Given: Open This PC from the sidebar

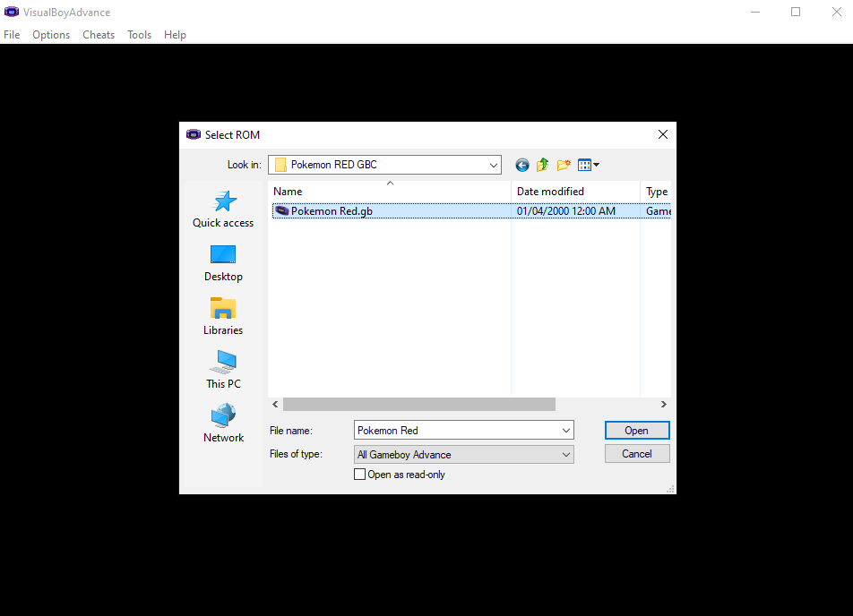Looking at the screenshot, I should 222,370.
